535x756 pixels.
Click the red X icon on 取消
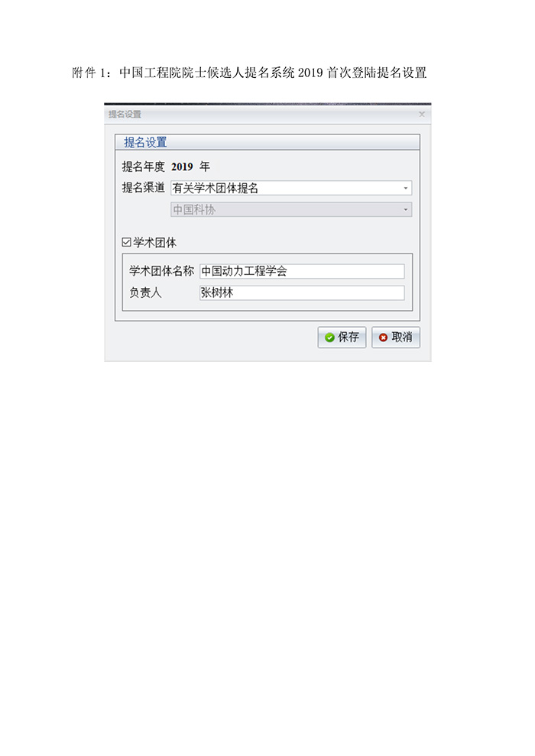click(x=383, y=338)
